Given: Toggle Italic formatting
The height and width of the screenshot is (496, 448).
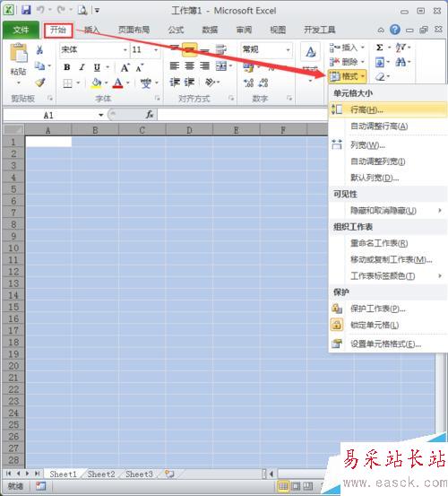Looking at the screenshot, I should [82, 67].
